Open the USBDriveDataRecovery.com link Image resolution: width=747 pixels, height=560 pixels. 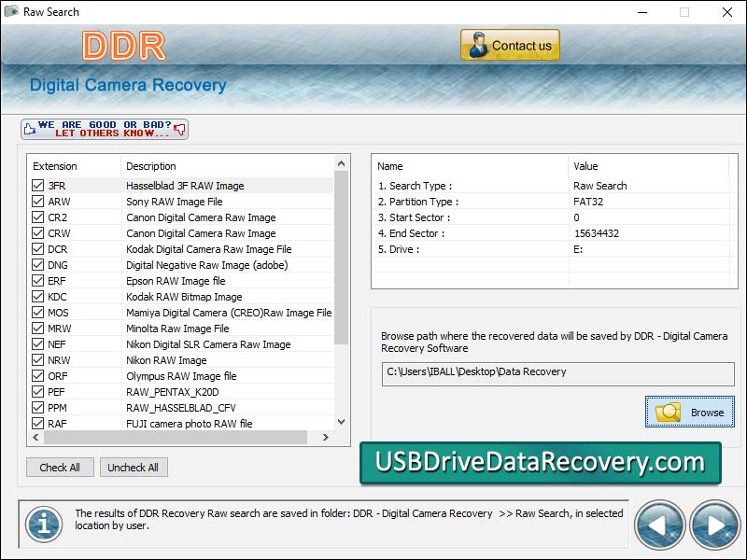click(540, 462)
